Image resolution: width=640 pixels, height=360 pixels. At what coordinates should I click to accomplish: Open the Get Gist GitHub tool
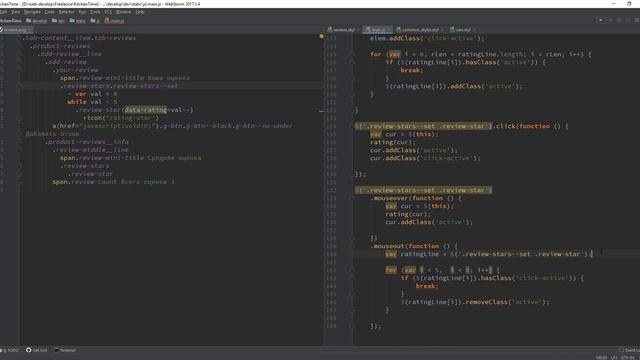(37, 350)
